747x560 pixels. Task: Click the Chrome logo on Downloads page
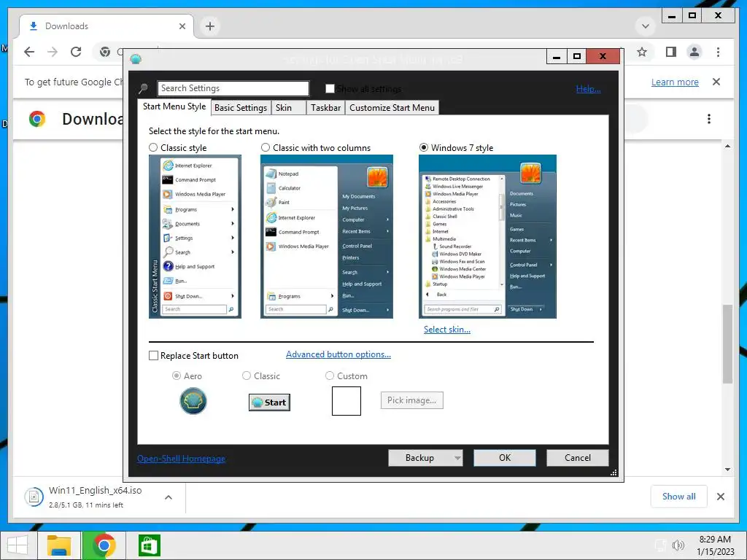coord(37,119)
